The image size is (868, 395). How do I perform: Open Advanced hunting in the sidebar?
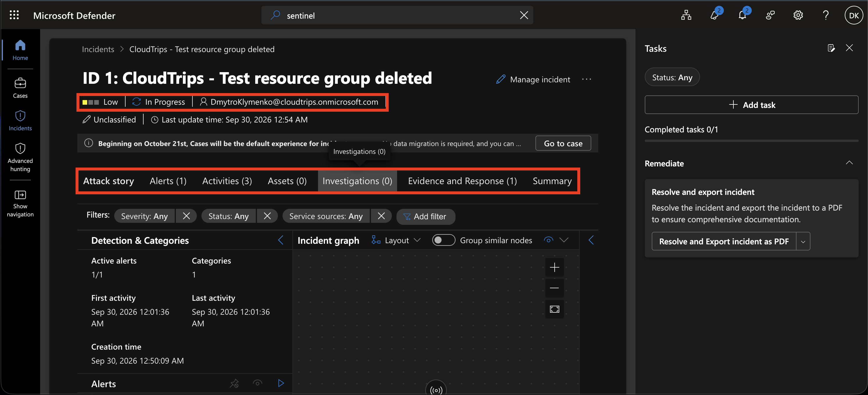click(x=20, y=157)
